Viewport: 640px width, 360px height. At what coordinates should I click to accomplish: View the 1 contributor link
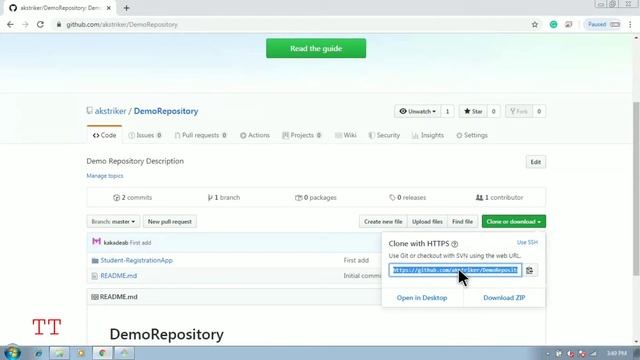coord(499,198)
